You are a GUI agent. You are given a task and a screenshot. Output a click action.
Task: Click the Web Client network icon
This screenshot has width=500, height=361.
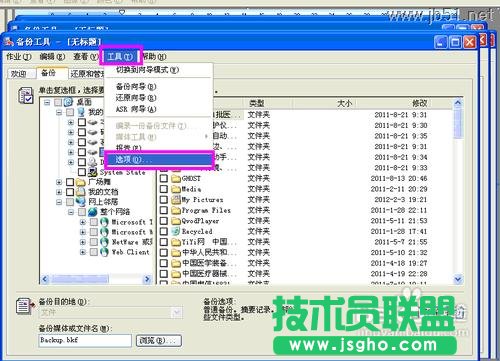coord(104,252)
